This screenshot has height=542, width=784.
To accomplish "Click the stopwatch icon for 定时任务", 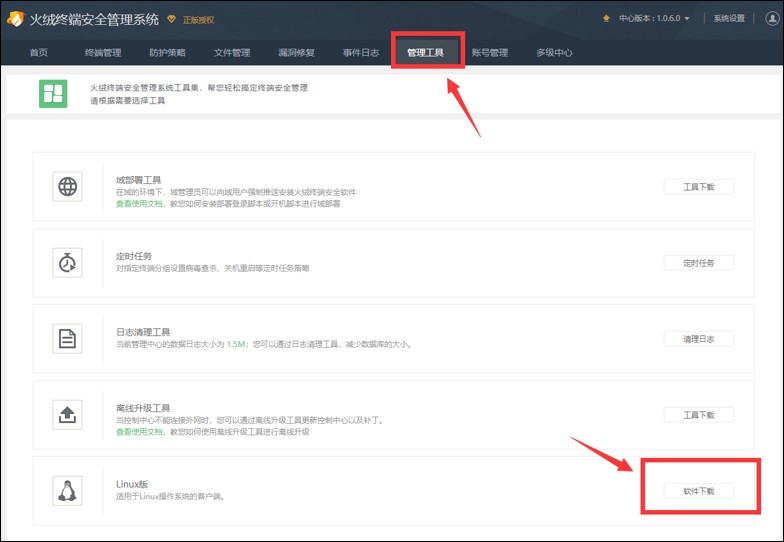I will point(68,262).
